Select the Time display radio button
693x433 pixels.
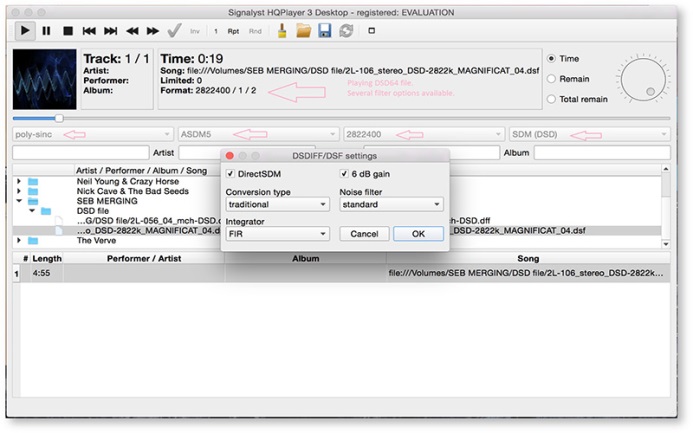551,58
